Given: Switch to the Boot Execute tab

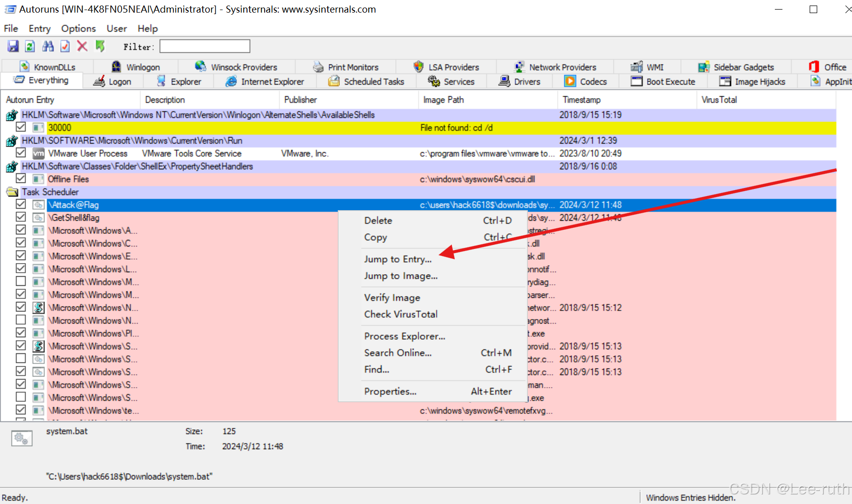Looking at the screenshot, I should 663,81.
